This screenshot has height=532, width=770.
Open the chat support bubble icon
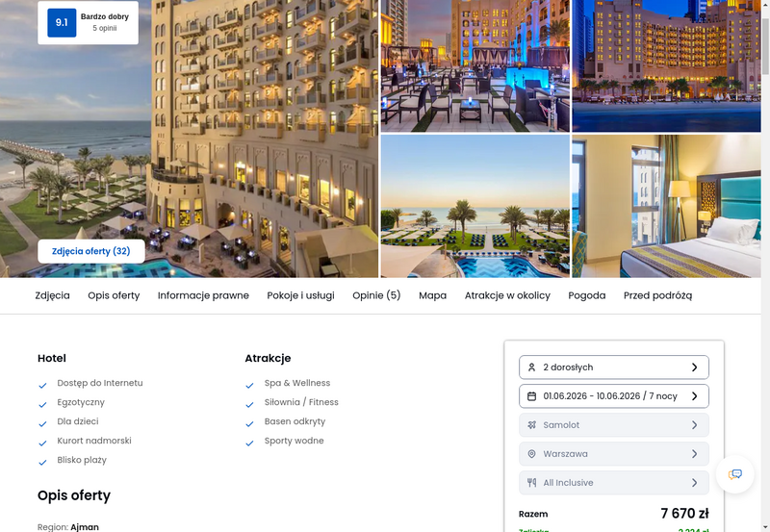[734, 474]
